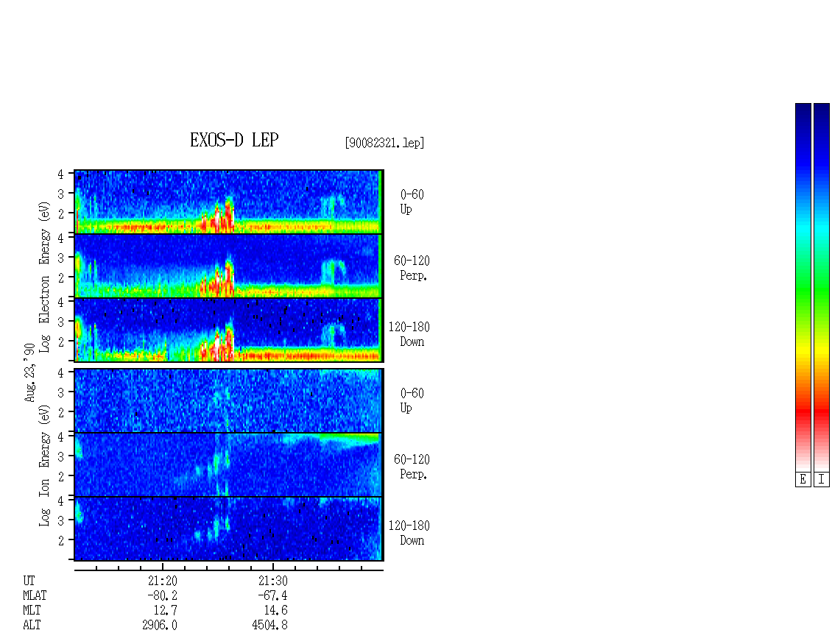Click MLAT value -67.4
832x644 pixels.
(x=272, y=595)
